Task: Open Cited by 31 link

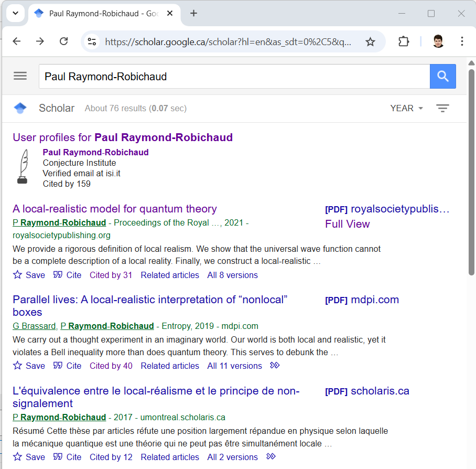Action: click(x=111, y=275)
